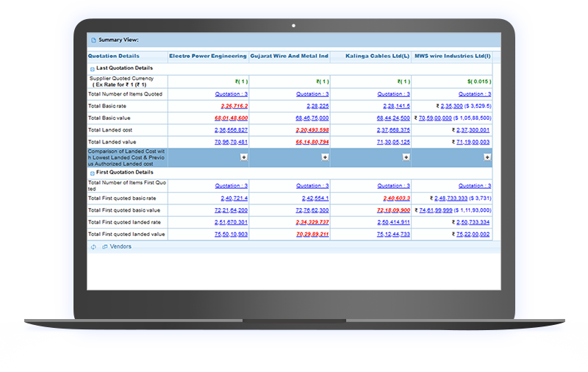
Task: Expand landed cost comparison for Electro Power Engineering
Action: coord(244,157)
